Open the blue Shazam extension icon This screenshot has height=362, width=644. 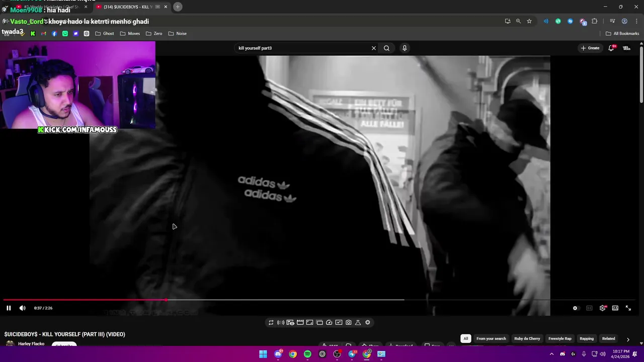tap(570, 21)
